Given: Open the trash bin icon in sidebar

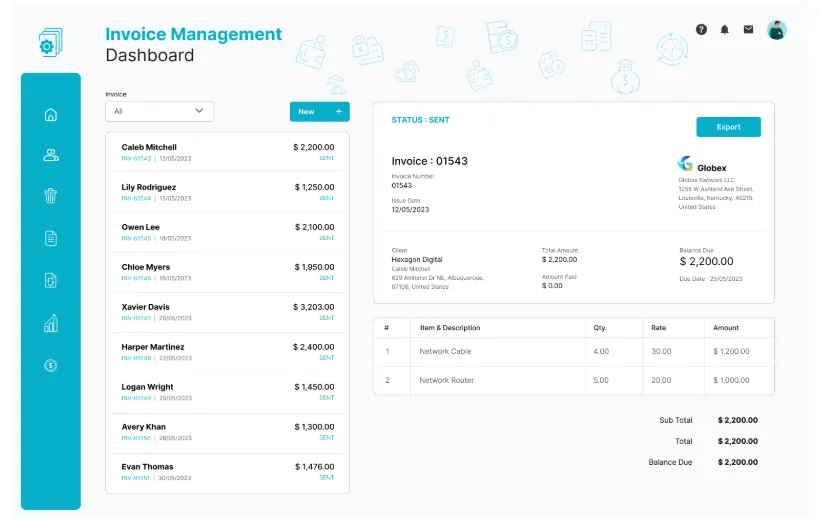Looking at the screenshot, I should [x=51, y=196].
